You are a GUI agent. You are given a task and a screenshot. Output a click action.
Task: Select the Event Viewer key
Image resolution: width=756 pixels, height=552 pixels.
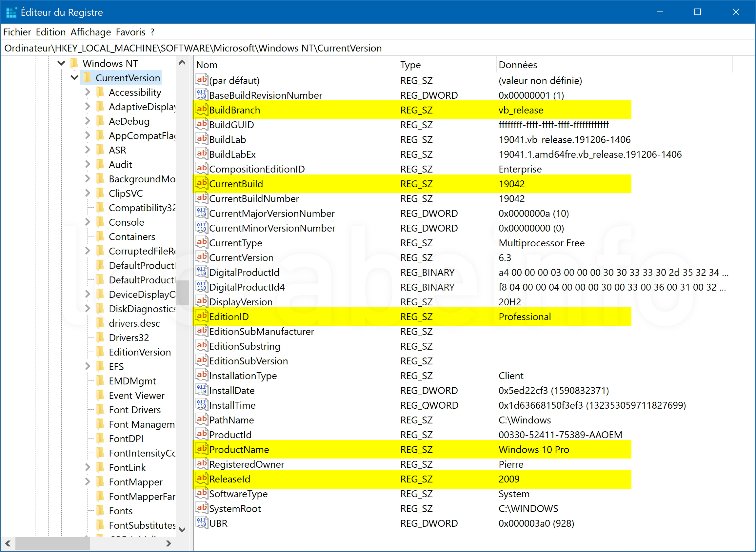click(x=137, y=395)
